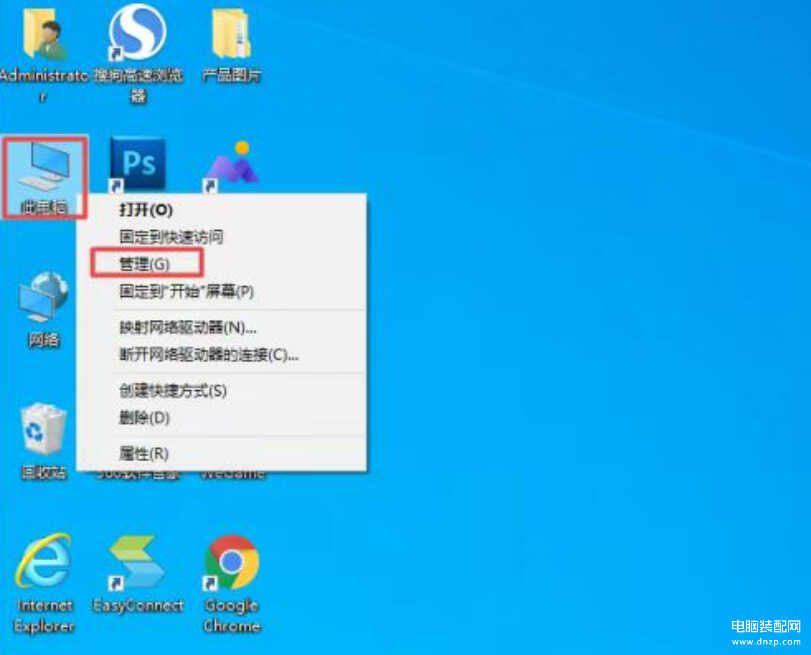Open the 回收站 recycle bin
The height and width of the screenshot is (655, 811).
pyautogui.click(x=43, y=432)
